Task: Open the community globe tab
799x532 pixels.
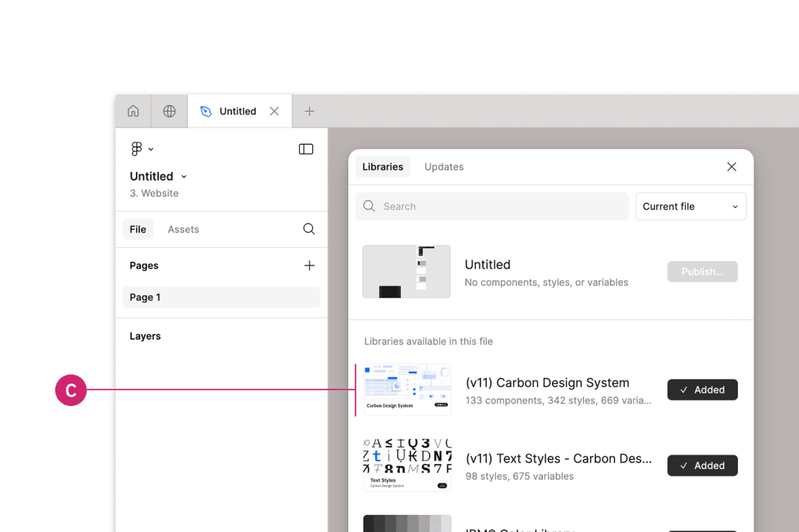Action: click(169, 111)
